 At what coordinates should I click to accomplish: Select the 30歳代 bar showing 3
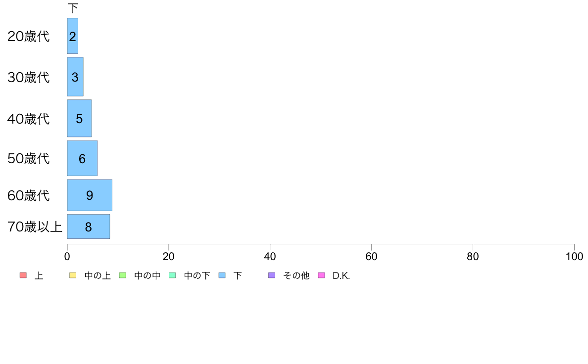click(75, 77)
